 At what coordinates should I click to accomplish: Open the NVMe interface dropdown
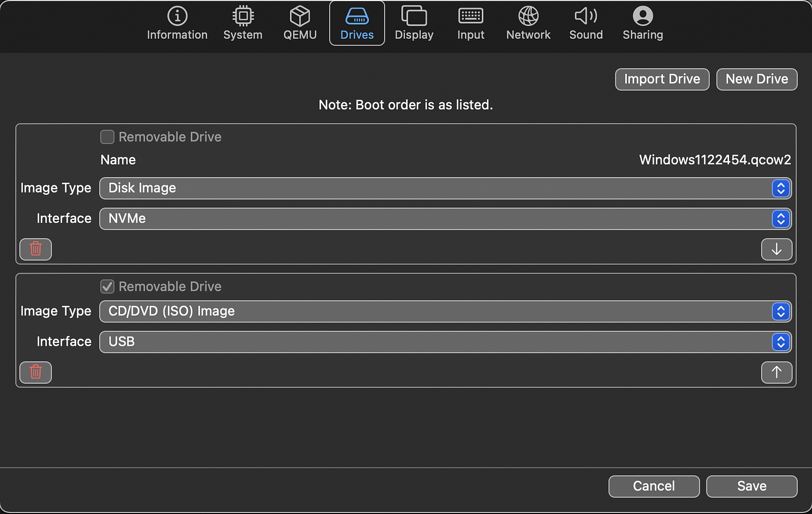pyautogui.click(x=780, y=219)
